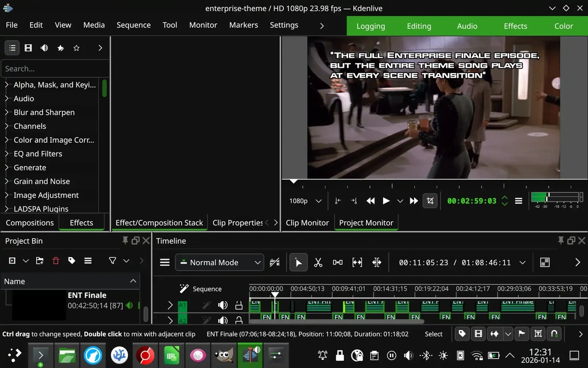Mute the A1 audio track
The width and height of the screenshot is (588, 368).
(x=223, y=305)
